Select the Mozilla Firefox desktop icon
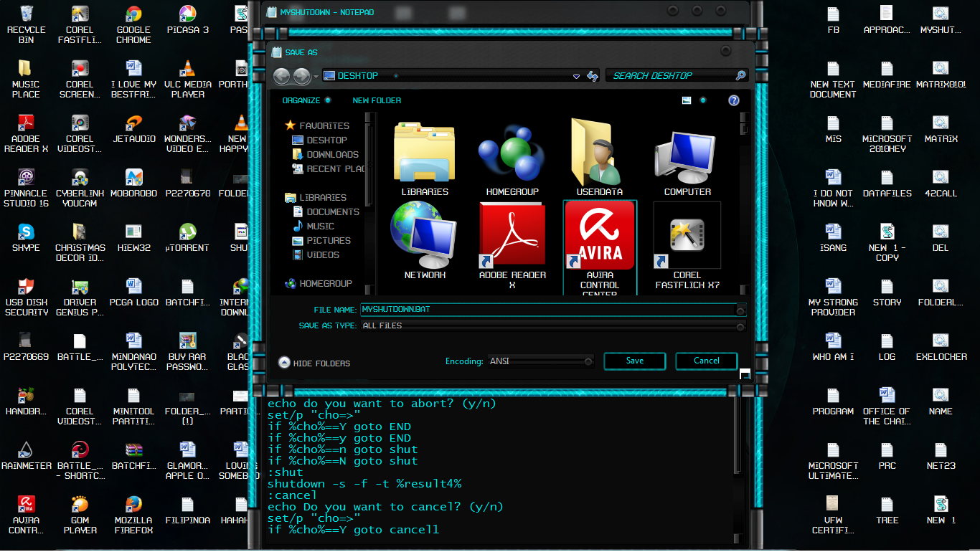 point(133,515)
